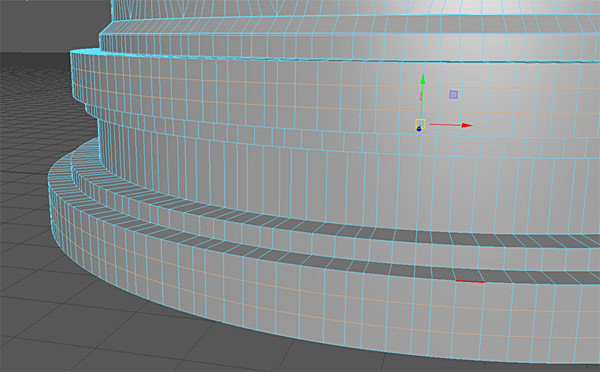Click the blue Z-axis manipulator dot

pos(419,129)
